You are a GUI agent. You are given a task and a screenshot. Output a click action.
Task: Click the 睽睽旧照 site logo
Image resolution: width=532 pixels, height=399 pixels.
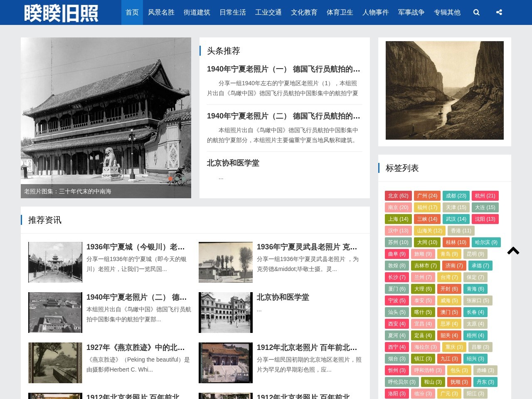point(61,13)
